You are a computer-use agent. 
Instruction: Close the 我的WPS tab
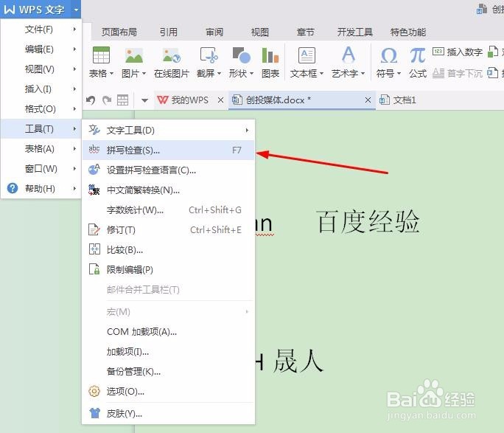220,100
